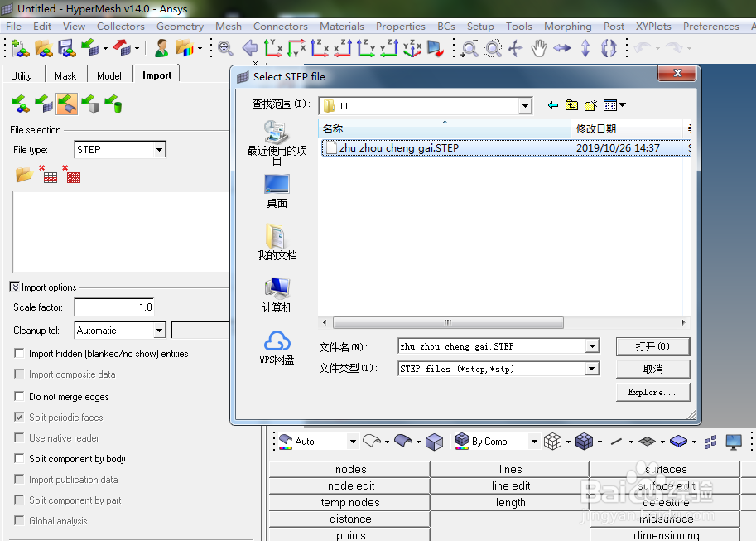The image size is (756, 541).
Task: Click the User Profiles person icon
Action: click(161, 48)
